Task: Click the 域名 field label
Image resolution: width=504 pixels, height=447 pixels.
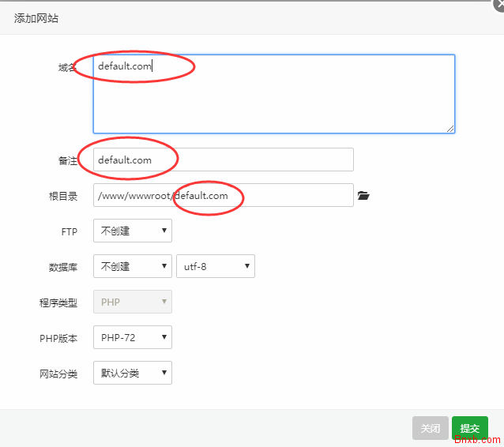Action: tap(67, 67)
